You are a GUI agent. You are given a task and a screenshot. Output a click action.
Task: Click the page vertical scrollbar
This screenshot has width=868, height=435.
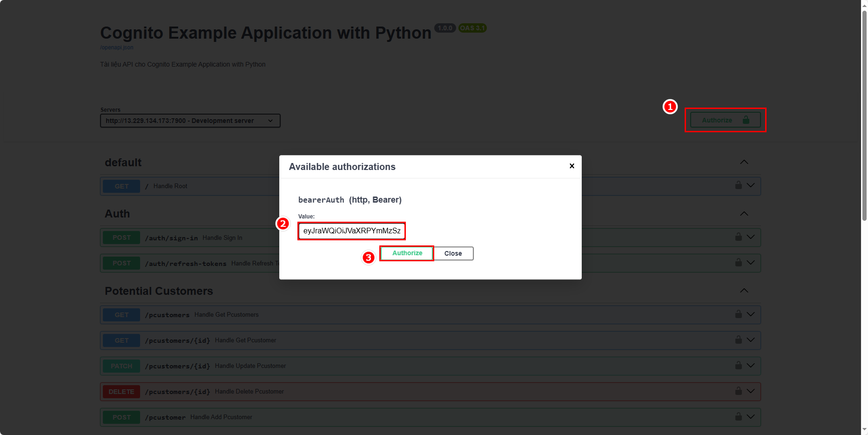[864, 116]
